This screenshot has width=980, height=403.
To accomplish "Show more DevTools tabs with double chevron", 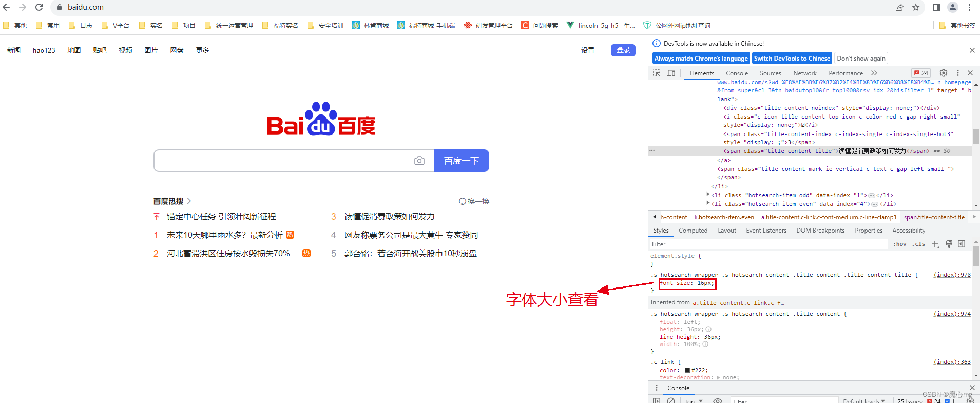I will click(x=874, y=73).
